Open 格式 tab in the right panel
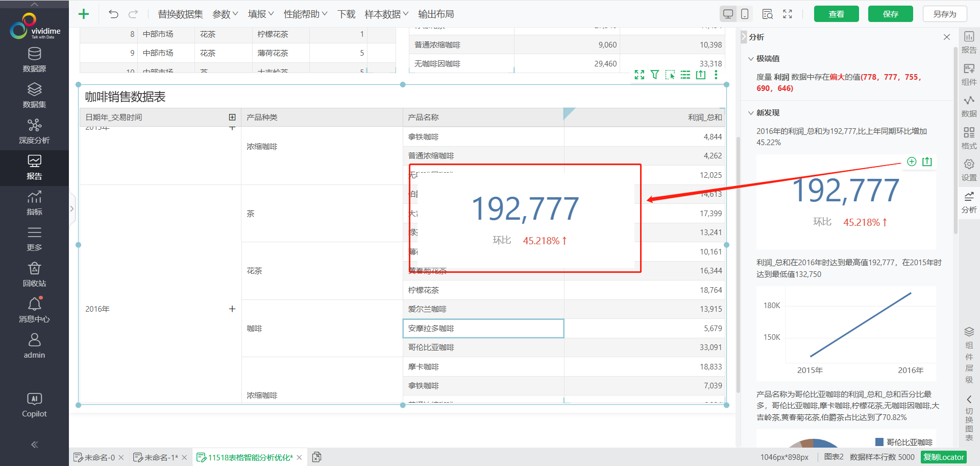Screen dimensions: 980x466 click(x=969, y=138)
